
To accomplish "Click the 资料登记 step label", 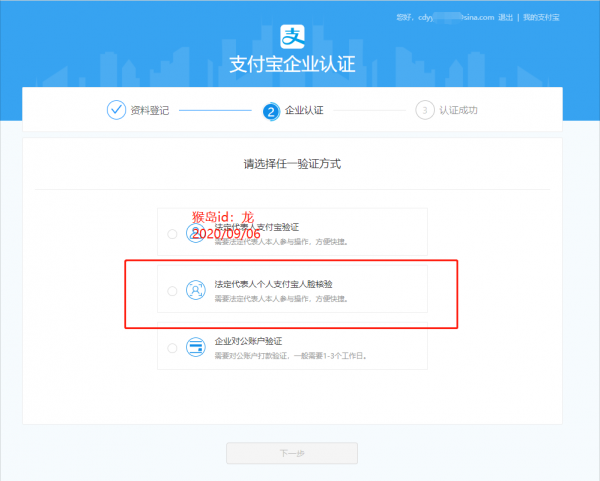I will (x=150, y=111).
